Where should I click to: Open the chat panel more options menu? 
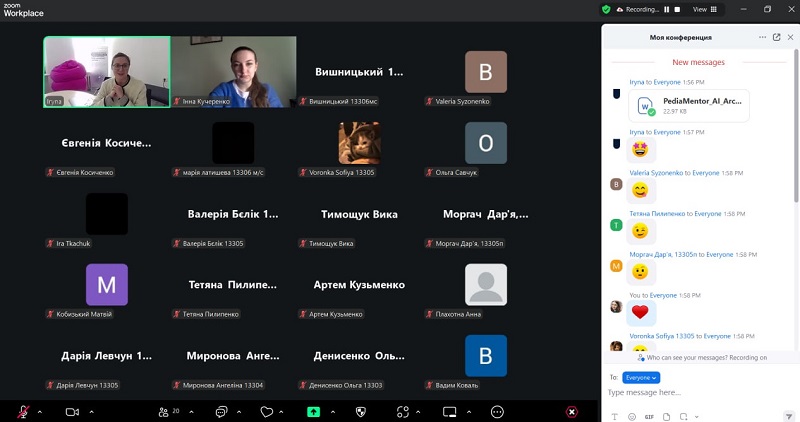coord(762,37)
